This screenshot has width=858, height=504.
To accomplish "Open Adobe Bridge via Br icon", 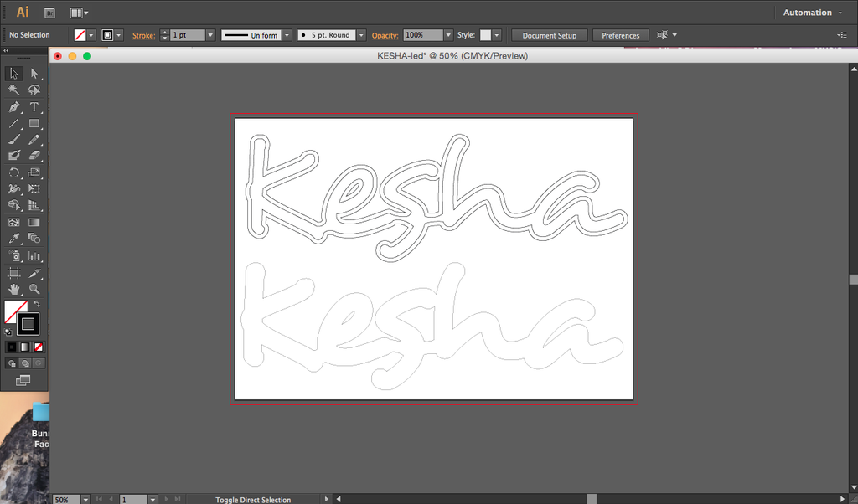I will [49, 13].
